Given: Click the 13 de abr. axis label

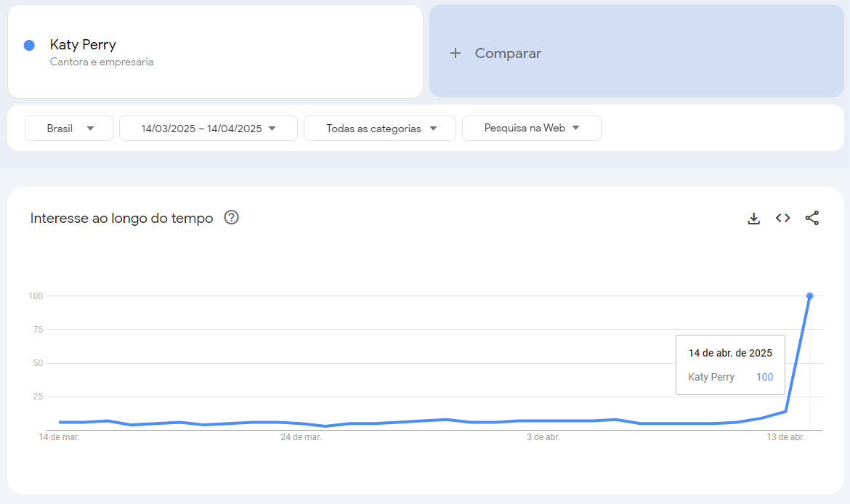Looking at the screenshot, I should tap(785, 436).
